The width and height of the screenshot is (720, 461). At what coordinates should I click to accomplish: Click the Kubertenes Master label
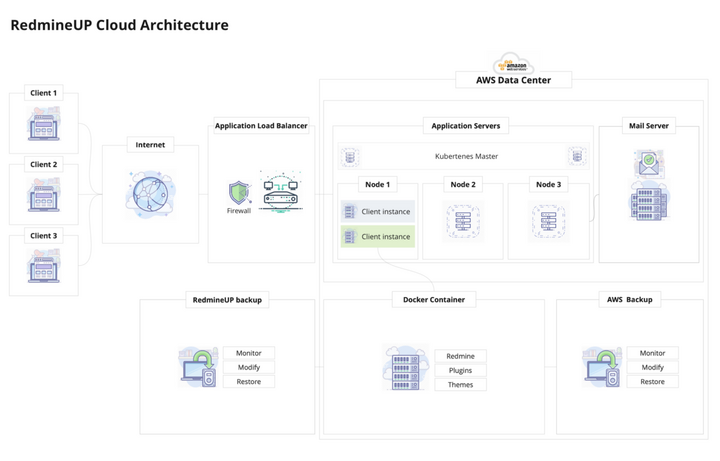tap(466, 157)
